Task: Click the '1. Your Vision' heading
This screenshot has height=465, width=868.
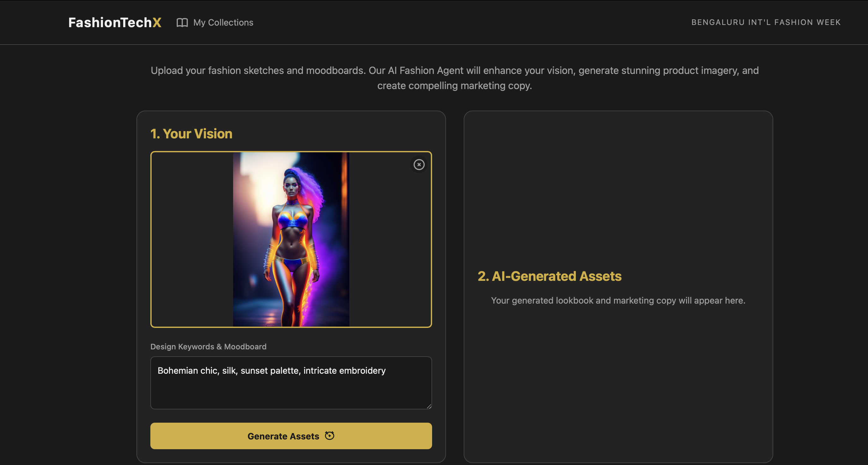Action: [x=191, y=134]
